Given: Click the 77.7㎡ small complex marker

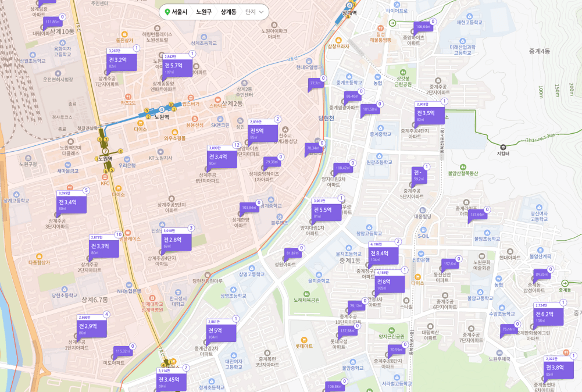Looking at the screenshot, I should [x=316, y=84].
